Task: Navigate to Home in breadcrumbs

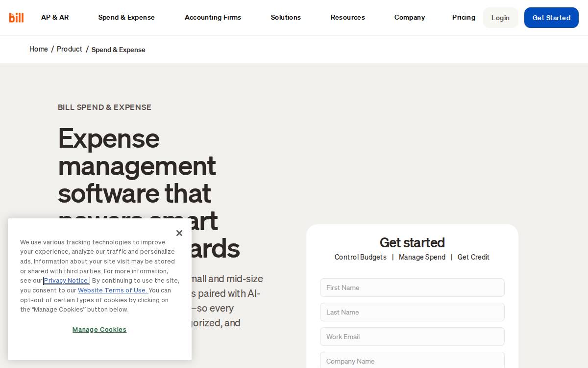Action: (39, 49)
